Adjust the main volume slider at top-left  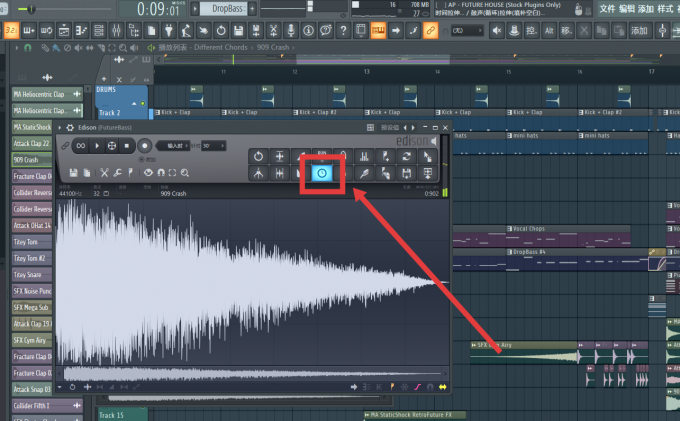(x=32, y=9)
